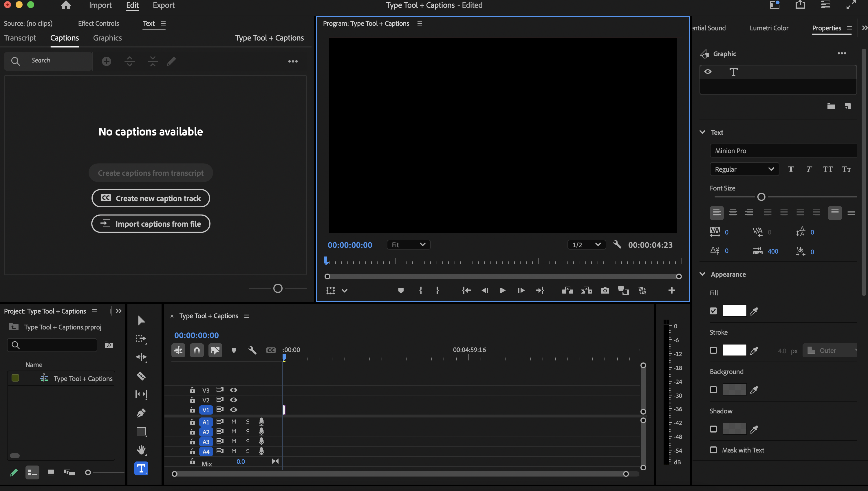Select the Razor tool
868x491 pixels.
(x=141, y=376)
